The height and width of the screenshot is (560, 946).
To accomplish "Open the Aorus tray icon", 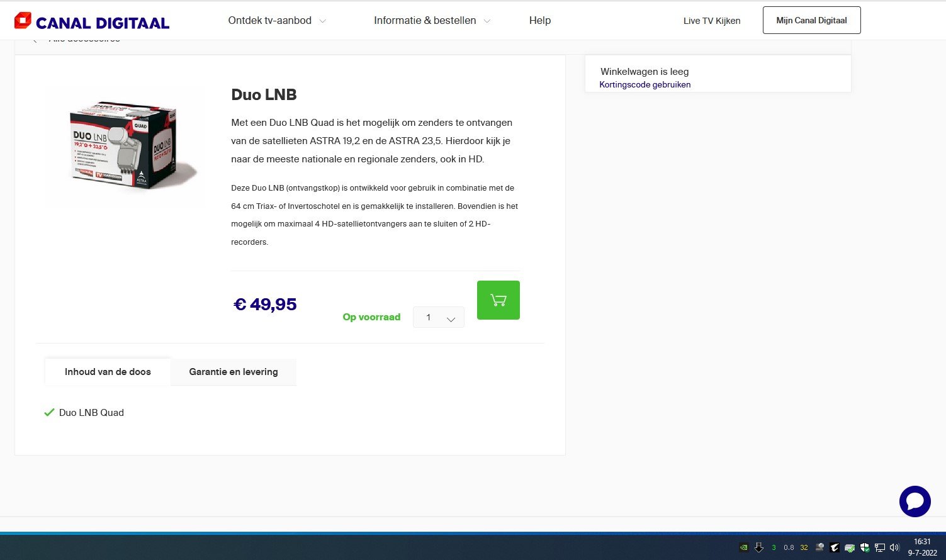I will pyautogui.click(x=835, y=547).
